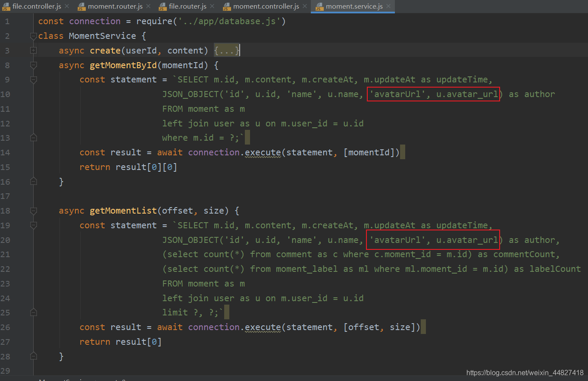The image size is (588, 381).
Task: Click the fold end marker on line 28
Action: (x=34, y=356)
